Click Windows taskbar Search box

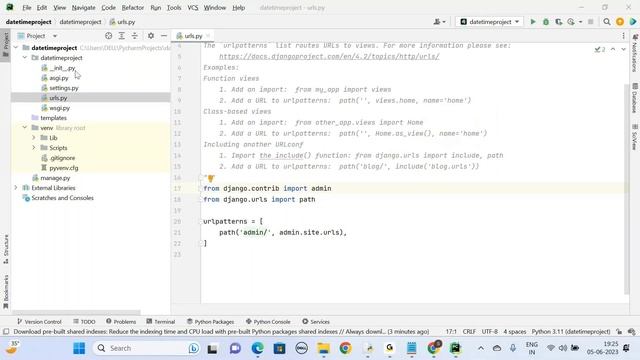pos(147,348)
